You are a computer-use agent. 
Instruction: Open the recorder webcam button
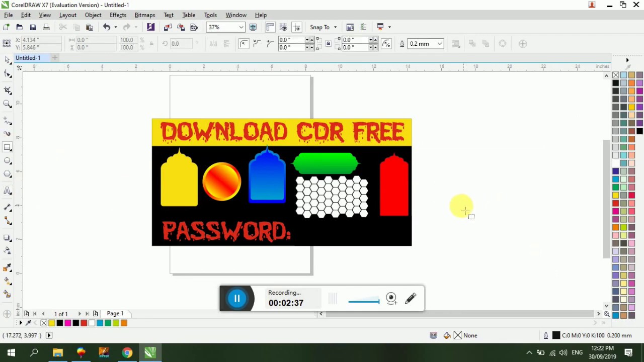click(391, 299)
